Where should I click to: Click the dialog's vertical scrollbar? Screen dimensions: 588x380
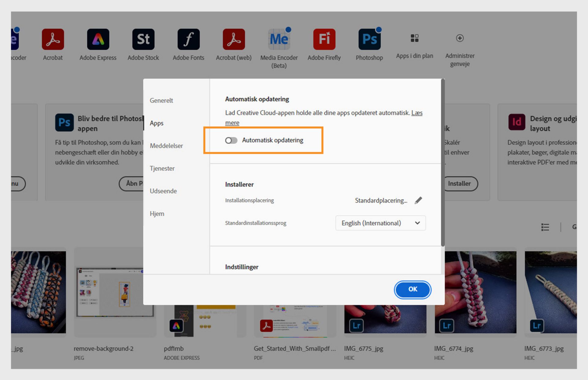(x=443, y=162)
